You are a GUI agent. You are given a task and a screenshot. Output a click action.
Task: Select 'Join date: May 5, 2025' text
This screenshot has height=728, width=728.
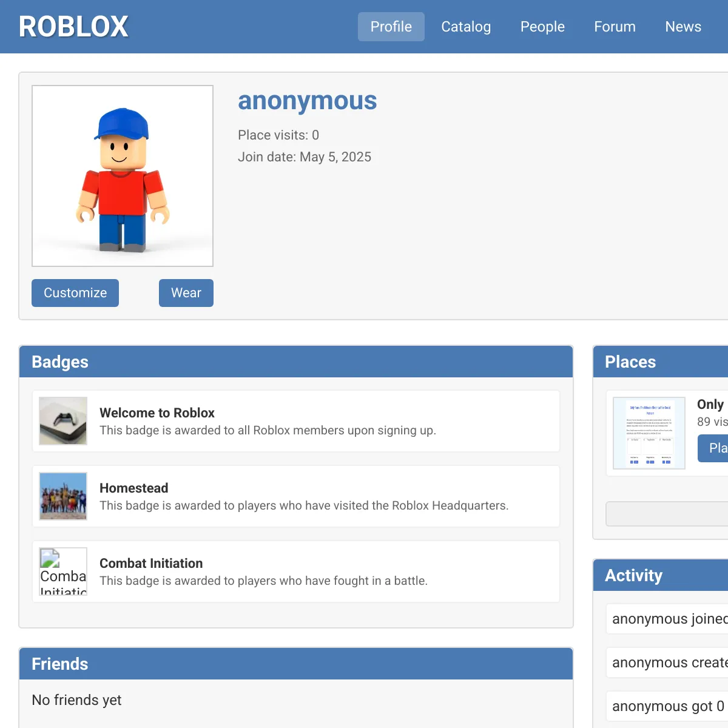coord(305,157)
